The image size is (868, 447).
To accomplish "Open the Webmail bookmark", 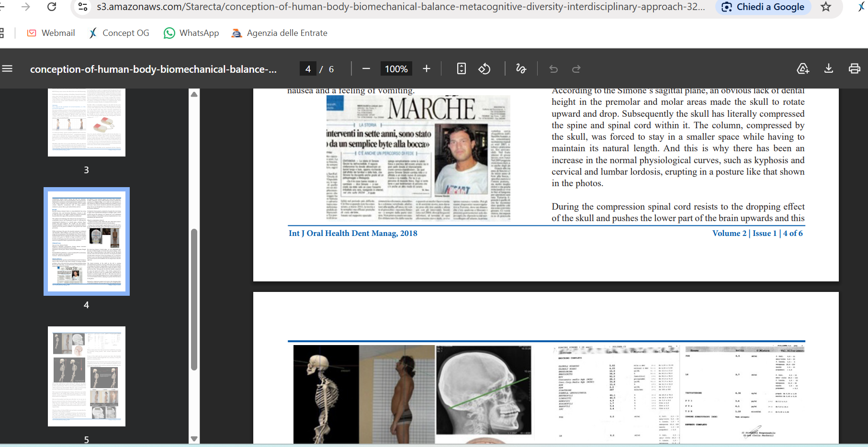I will 51,33.
